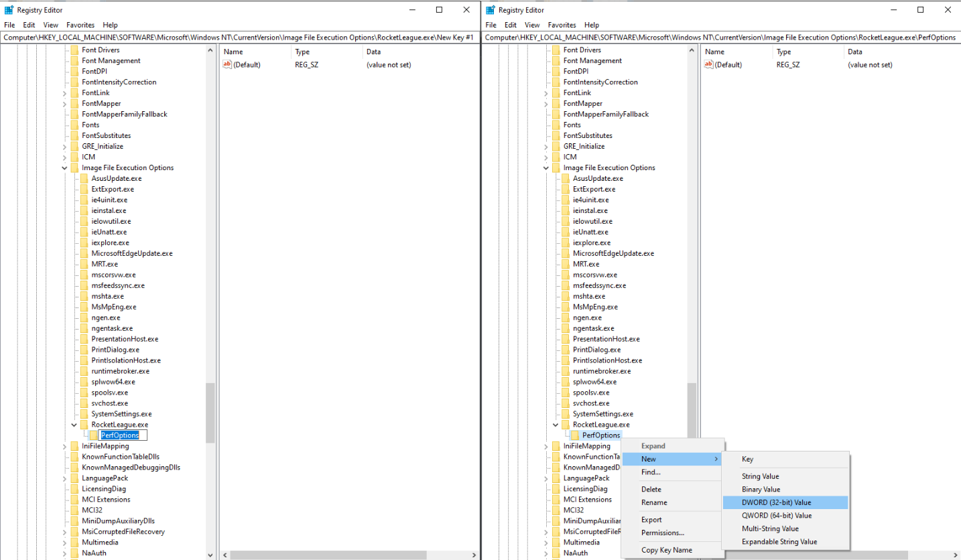Click AsusUpdate.exe folder icon in left window
Viewport: 961px width, 560px height.
coord(84,179)
